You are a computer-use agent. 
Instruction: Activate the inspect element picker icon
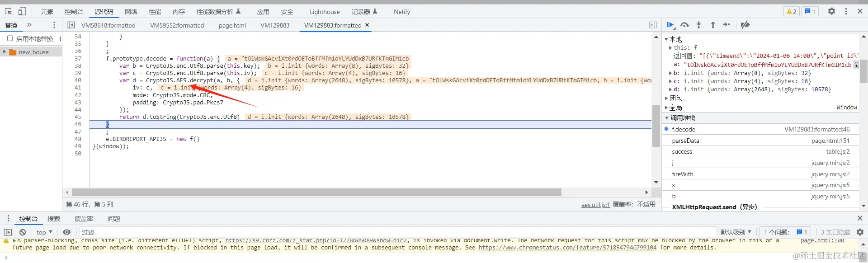pos(9,11)
